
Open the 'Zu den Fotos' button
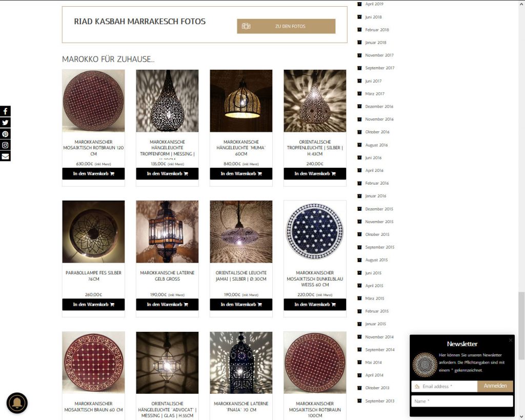click(x=286, y=26)
